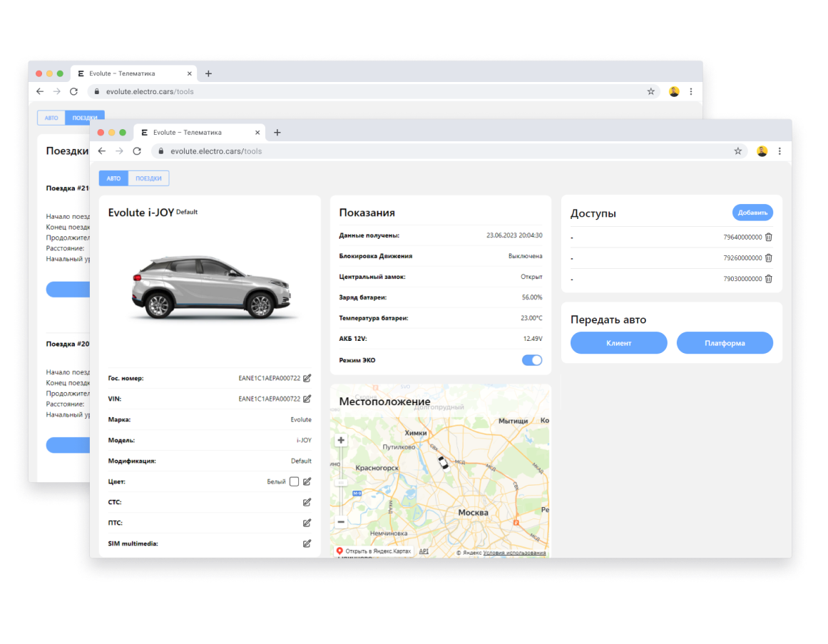Screen dimensions: 828x644
Task: Delete access for 79030000000
Action: pos(769,278)
